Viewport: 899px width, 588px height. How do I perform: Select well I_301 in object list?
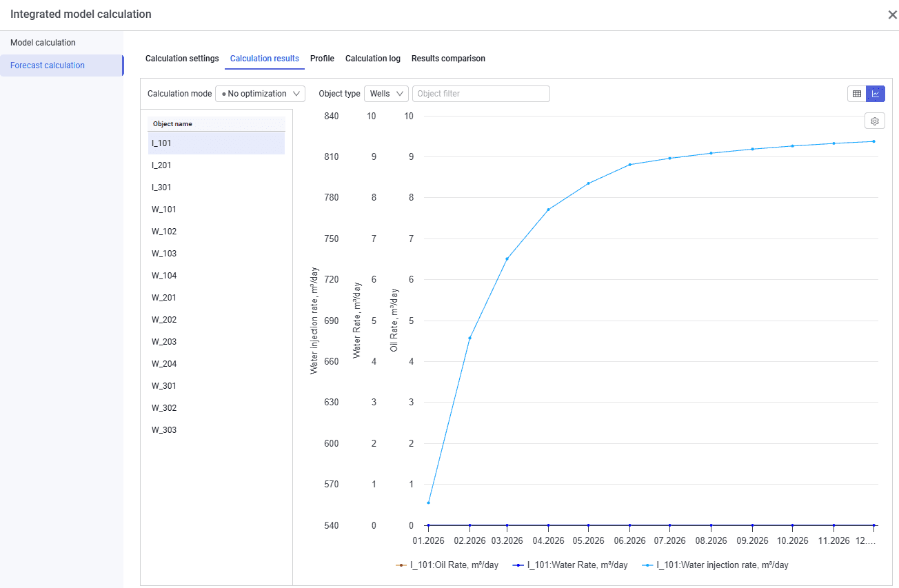click(216, 187)
